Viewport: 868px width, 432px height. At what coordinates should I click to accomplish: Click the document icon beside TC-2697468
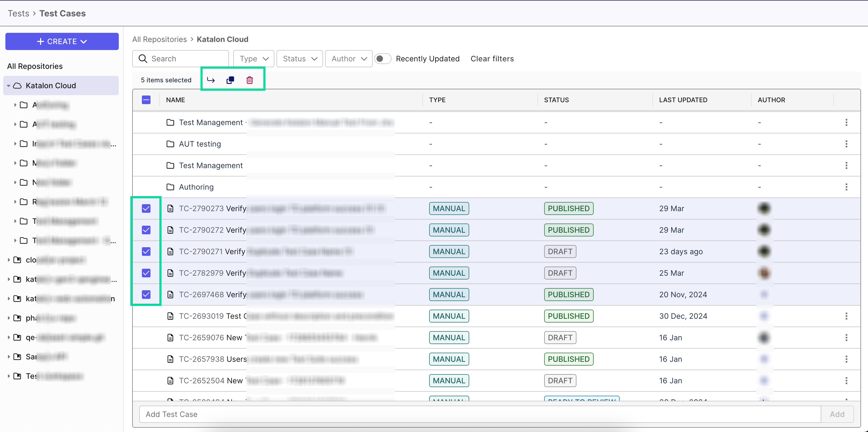(x=170, y=294)
